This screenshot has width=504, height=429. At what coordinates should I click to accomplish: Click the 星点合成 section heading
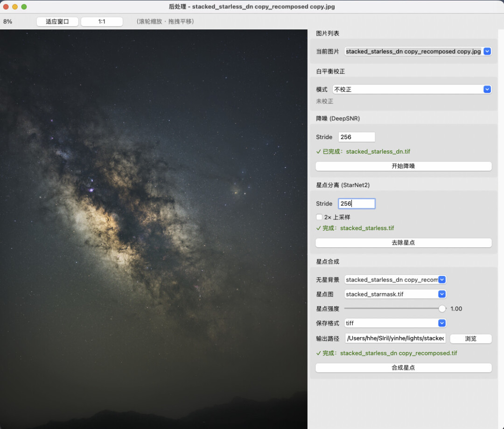click(328, 261)
